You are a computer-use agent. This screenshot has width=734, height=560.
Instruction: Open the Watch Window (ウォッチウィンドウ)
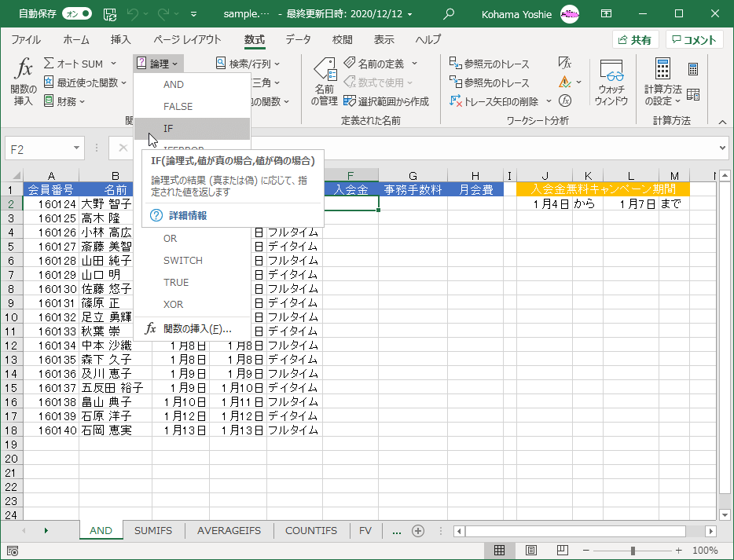click(x=611, y=82)
